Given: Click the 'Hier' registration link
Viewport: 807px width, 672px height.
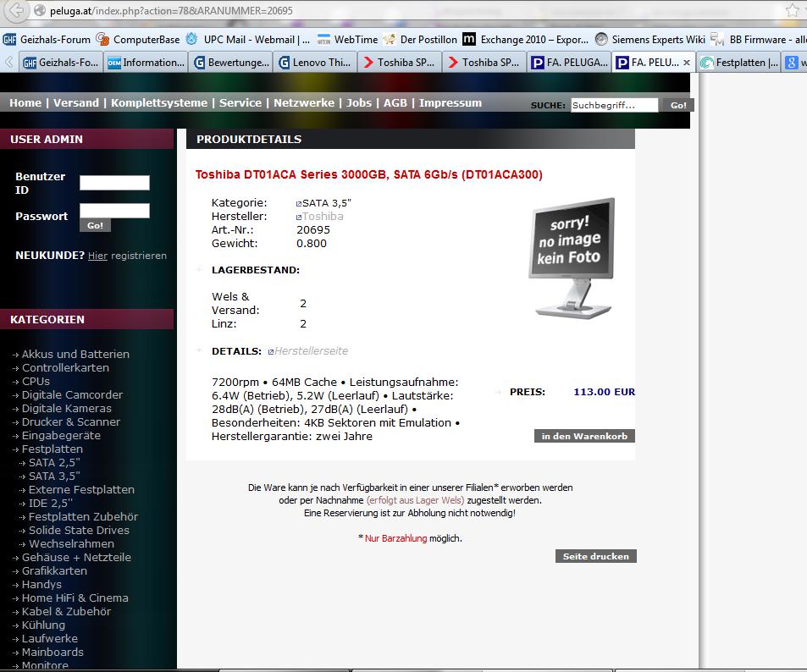Looking at the screenshot, I should (x=97, y=256).
